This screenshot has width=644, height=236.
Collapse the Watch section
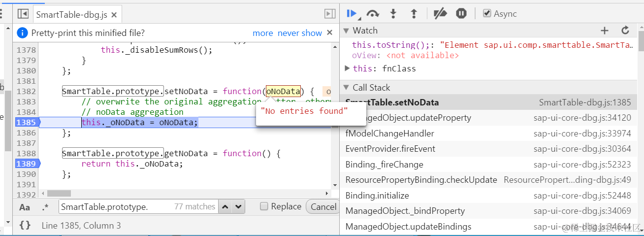346,31
